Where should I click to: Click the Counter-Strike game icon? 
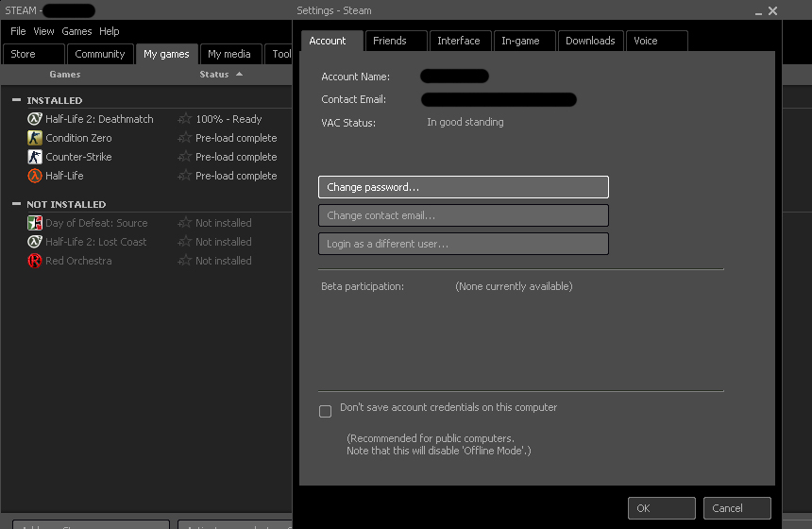35,157
